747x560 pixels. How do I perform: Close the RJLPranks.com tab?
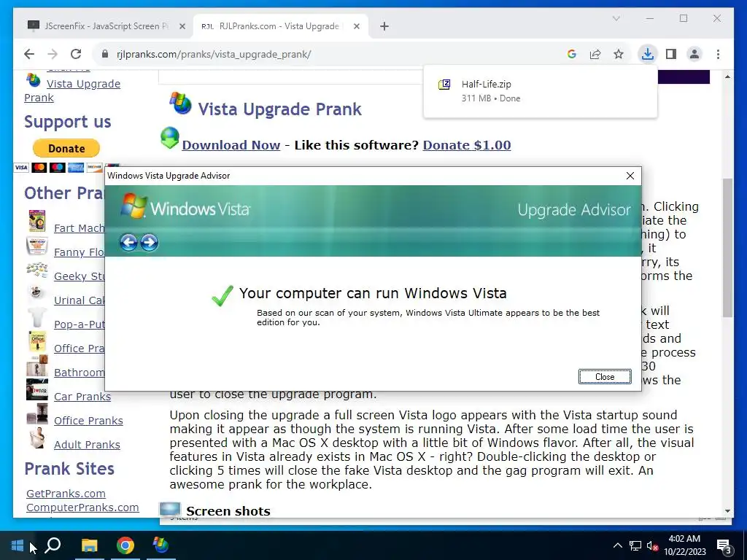click(356, 26)
